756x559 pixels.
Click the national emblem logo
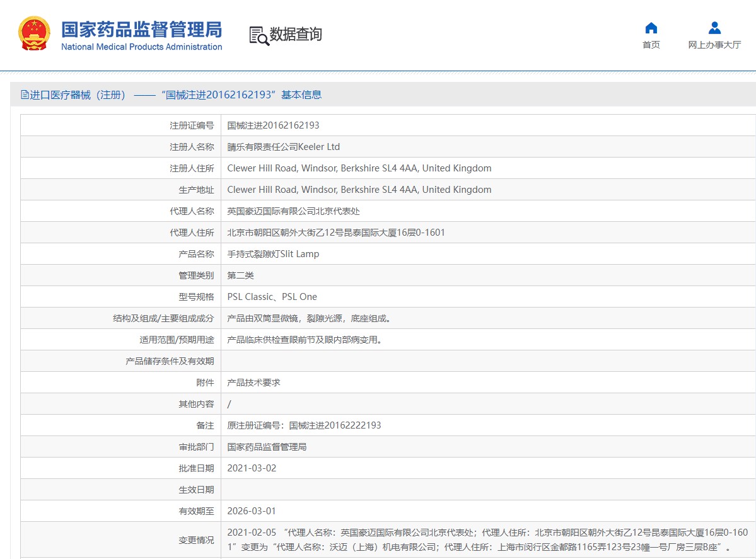point(34,33)
